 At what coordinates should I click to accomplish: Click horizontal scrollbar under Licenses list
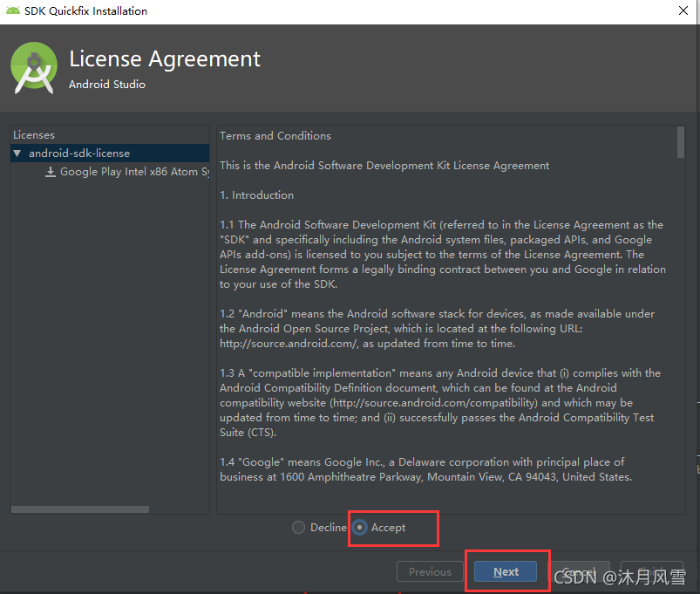pos(80,509)
